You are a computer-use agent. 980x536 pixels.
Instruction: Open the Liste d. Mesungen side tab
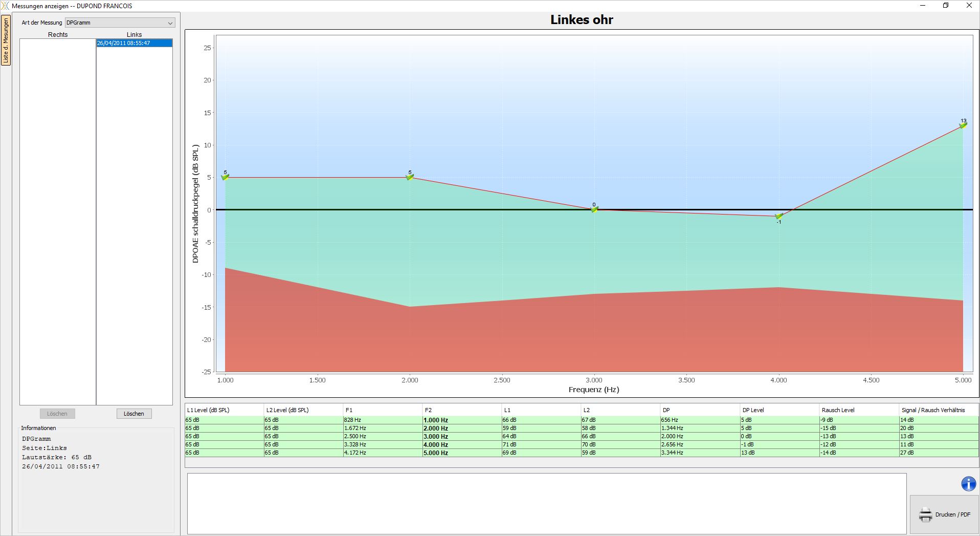[6, 40]
